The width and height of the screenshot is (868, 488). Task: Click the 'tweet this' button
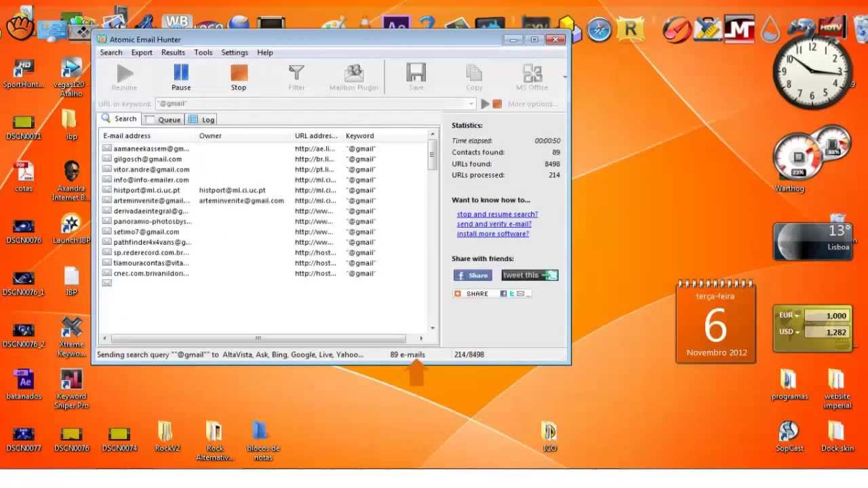(x=530, y=275)
